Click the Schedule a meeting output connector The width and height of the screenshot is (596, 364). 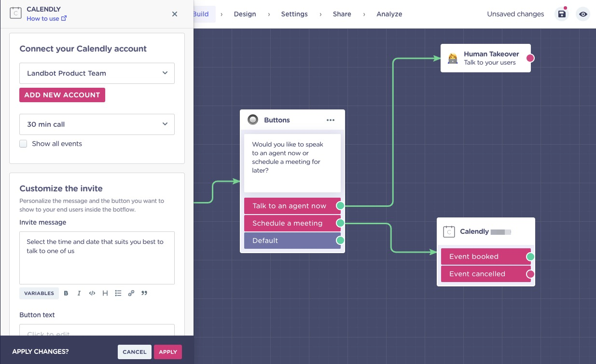[340, 223]
